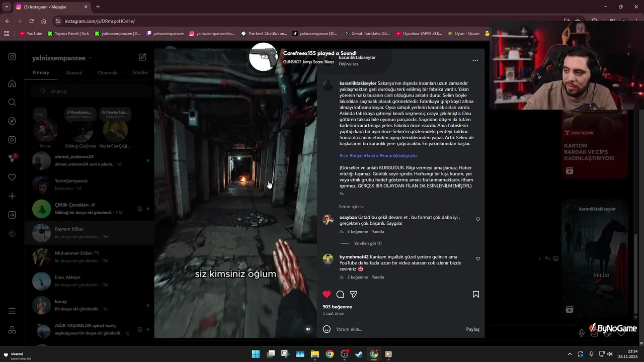Create new post plus icon
The image size is (644, 362).
pyautogui.click(x=12, y=196)
